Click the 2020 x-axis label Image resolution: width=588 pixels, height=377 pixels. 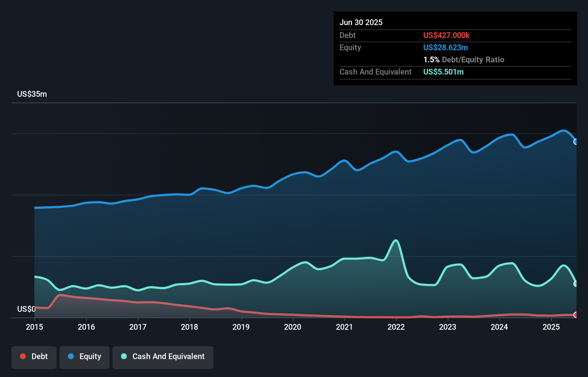pos(293,327)
